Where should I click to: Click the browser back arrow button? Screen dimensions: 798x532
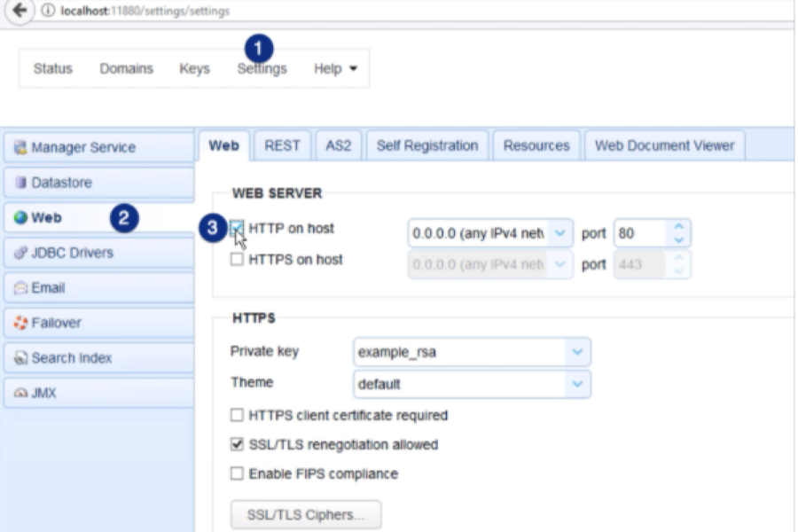17,11
